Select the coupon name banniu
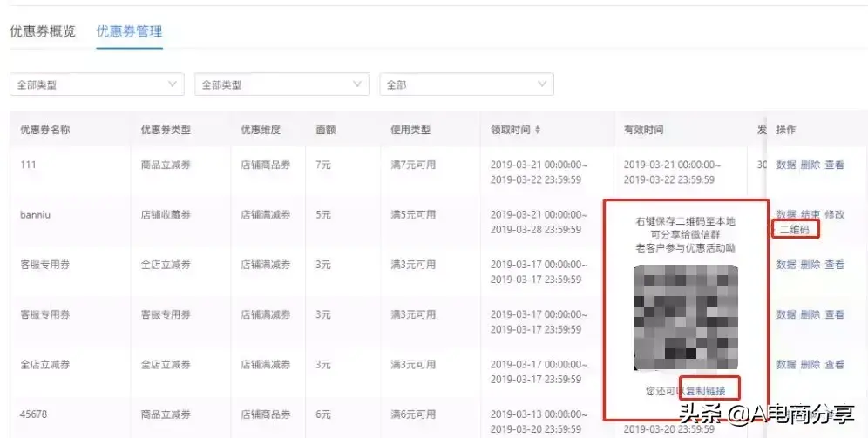The height and width of the screenshot is (438, 868). 36,214
